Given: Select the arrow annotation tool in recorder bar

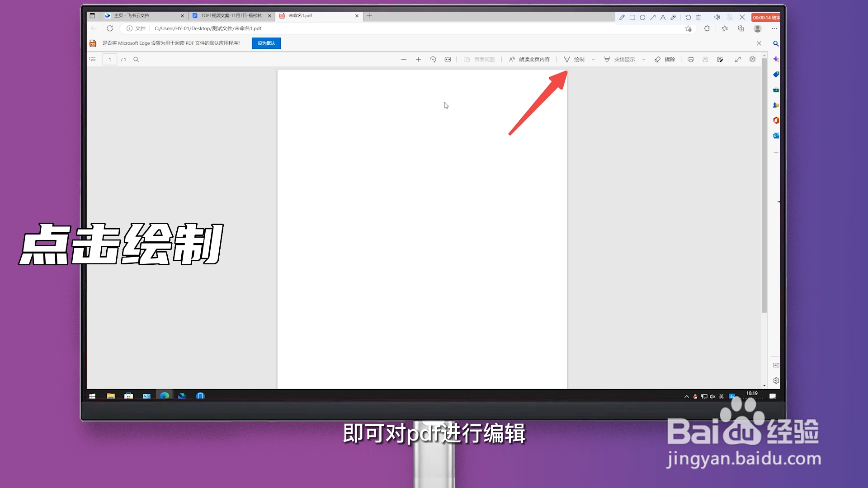Looking at the screenshot, I should [653, 17].
